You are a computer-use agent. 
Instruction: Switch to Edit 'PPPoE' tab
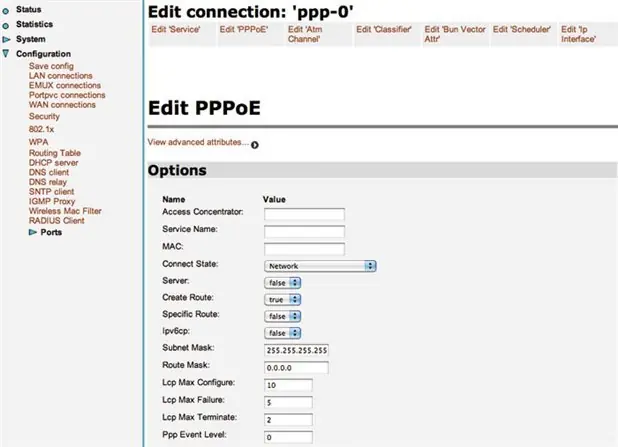(244, 30)
